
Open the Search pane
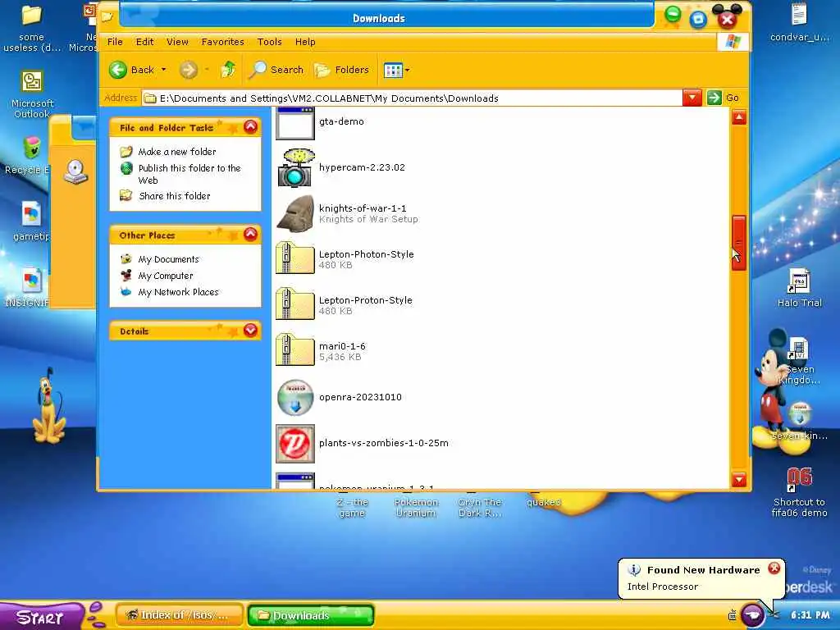[x=276, y=70]
